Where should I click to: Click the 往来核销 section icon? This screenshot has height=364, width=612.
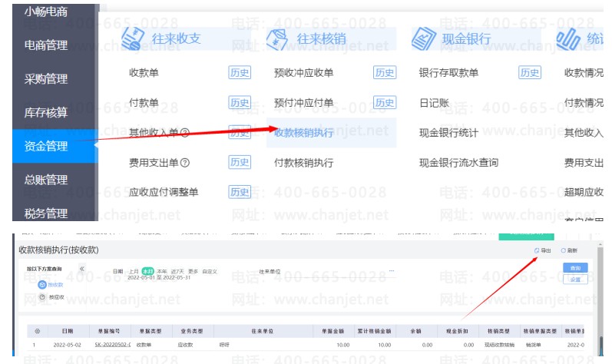tap(276, 39)
